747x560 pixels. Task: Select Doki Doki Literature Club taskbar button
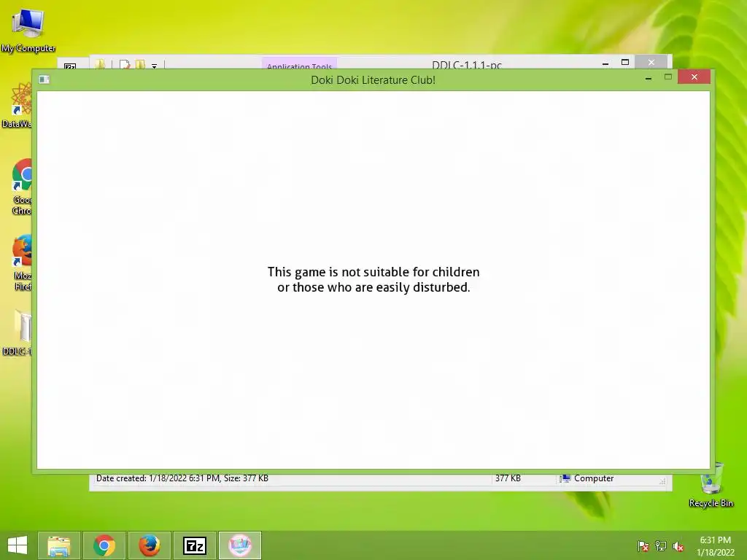[x=239, y=545]
